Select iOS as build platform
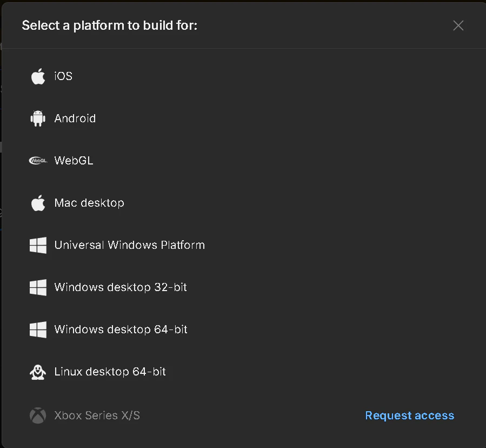This screenshot has width=486, height=448. pyautogui.click(x=63, y=76)
